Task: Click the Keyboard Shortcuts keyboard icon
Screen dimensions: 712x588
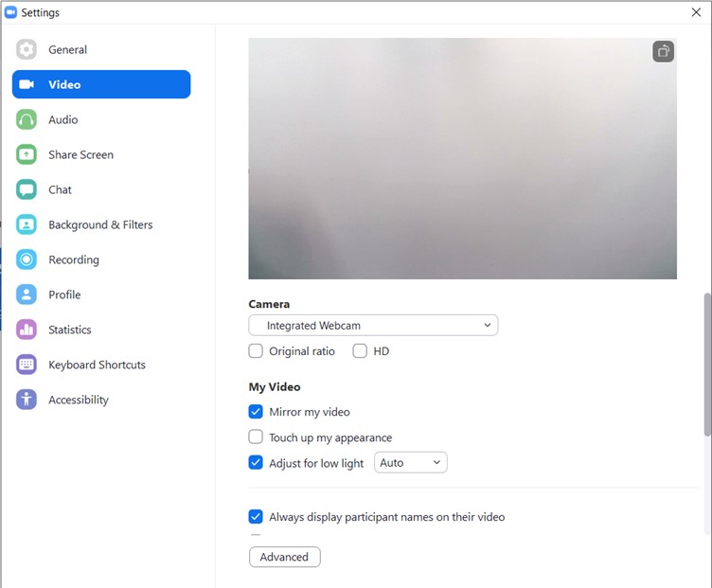Action: click(27, 365)
